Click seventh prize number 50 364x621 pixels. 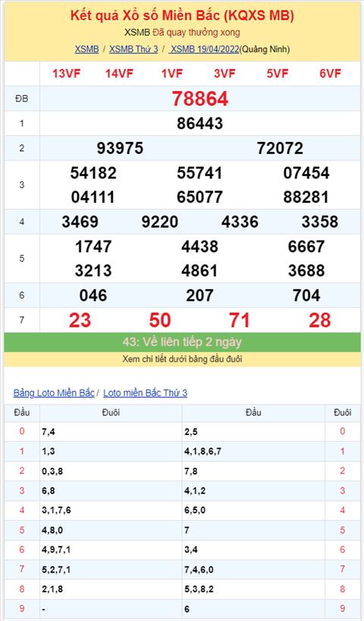pyautogui.click(x=160, y=320)
